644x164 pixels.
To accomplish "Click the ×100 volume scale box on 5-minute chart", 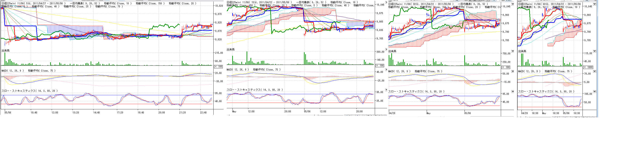I will (x=218, y=67).
